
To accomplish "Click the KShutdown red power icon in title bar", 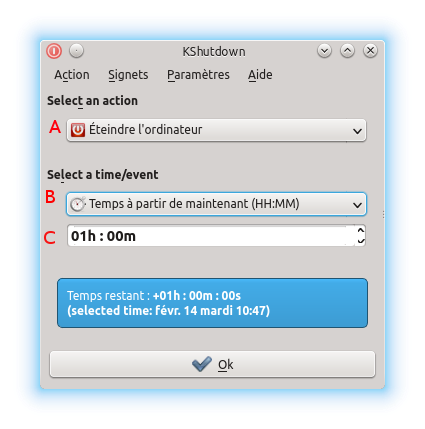I will pos(54,51).
